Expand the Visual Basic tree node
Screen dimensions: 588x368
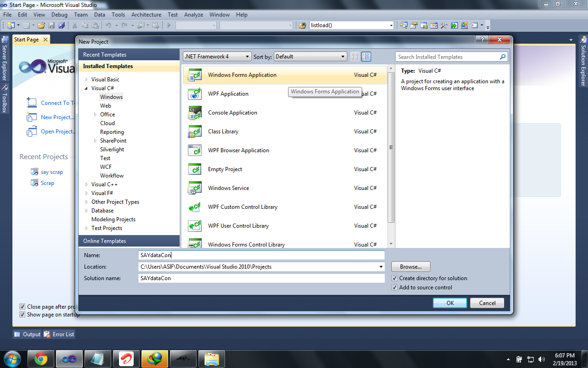(x=87, y=80)
